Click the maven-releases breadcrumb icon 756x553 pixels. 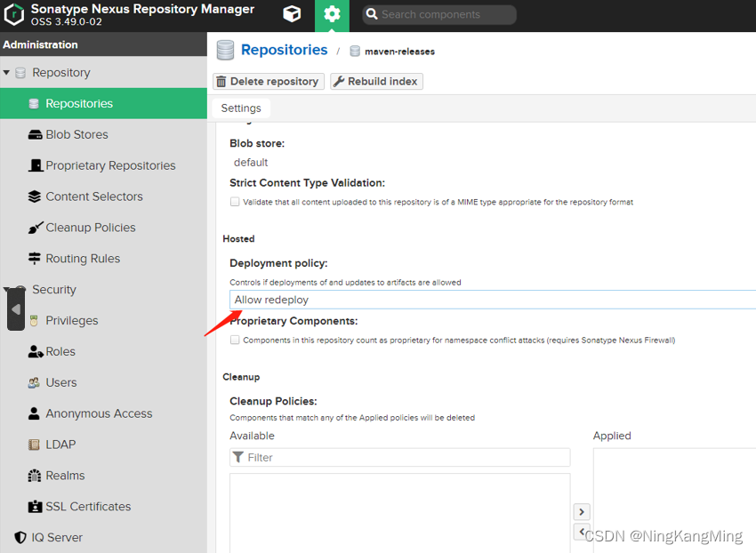pyautogui.click(x=355, y=51)
